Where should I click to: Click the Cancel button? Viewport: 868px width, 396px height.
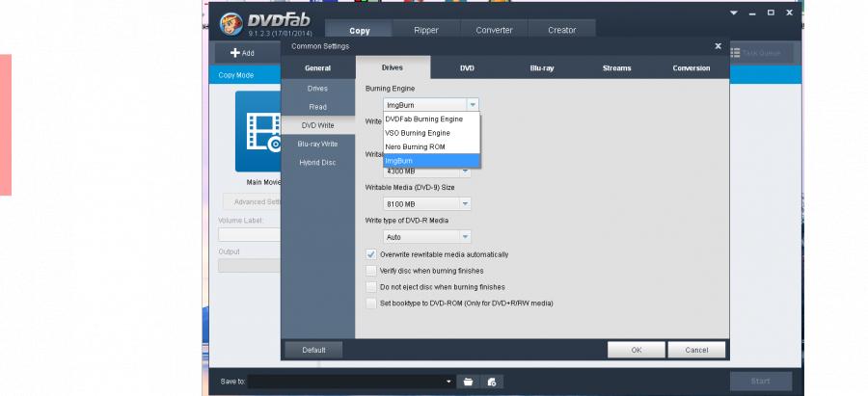click(696, 350)
